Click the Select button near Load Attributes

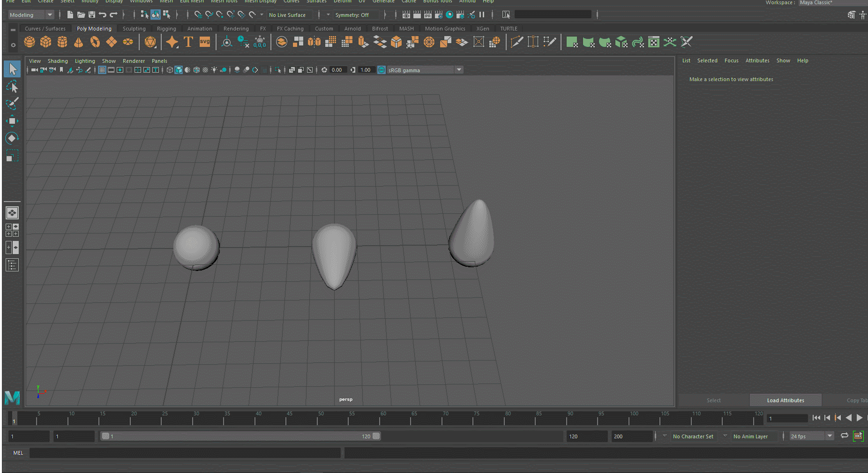[713, 400]
